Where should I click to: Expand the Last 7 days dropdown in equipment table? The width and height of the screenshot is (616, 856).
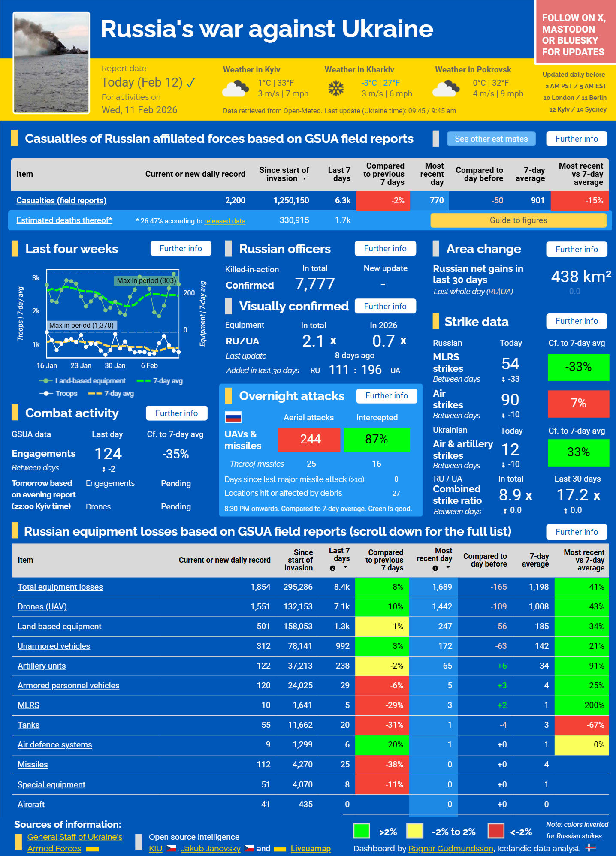pos(345,568)
